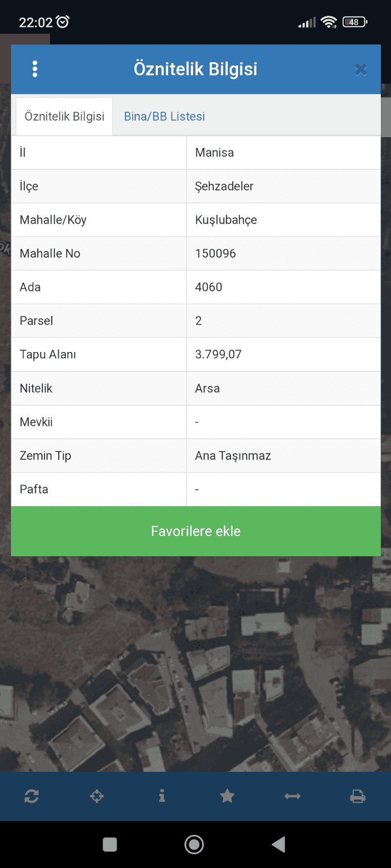The width and height of the screenshot is (391, 868).
Task: Tap the Android back button
Action: [279, 844]
